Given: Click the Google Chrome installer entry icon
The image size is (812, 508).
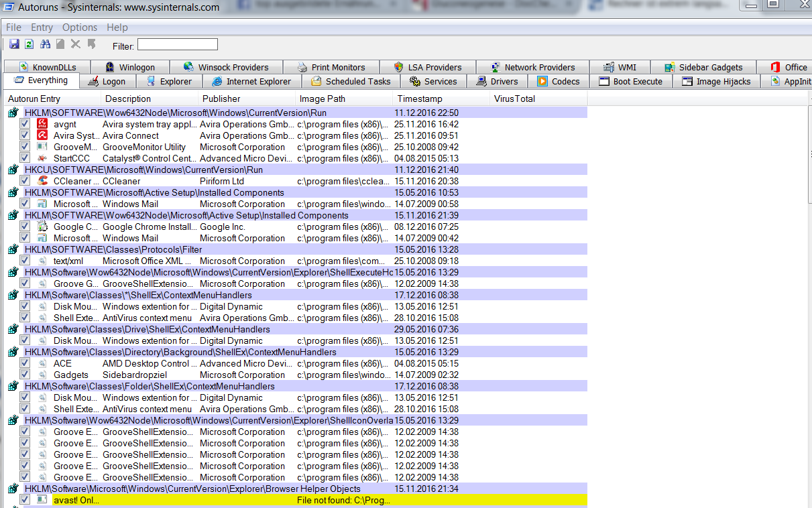Looking at the screenshot, I should (x=42, y=227).
